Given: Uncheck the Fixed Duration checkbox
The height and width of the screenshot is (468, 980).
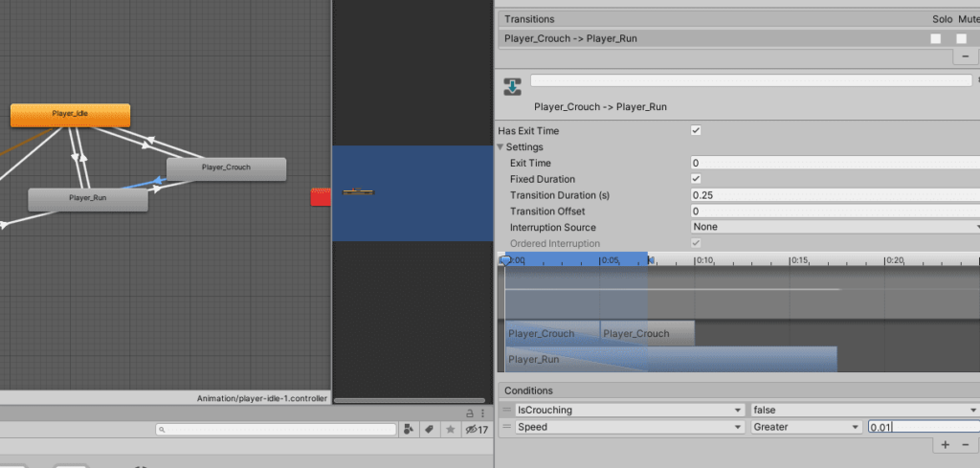Looking at the screenshot, I should (696, 179).
